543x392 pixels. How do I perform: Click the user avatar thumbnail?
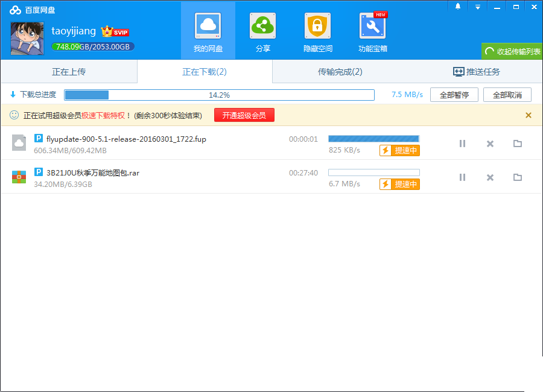coord(27,37)
